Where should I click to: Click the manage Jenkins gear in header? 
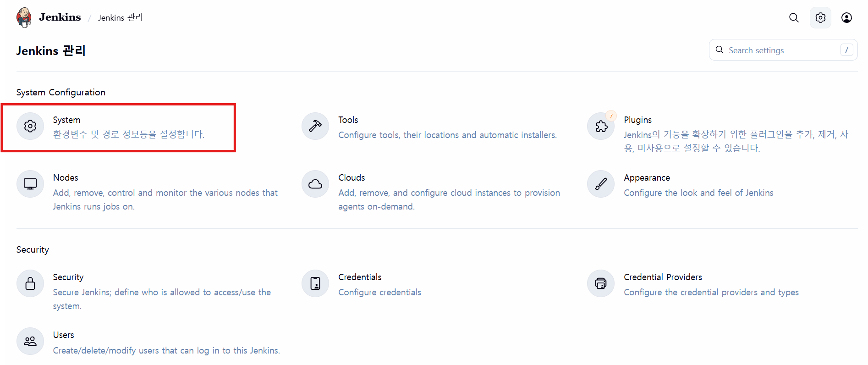tap(820, 17)
